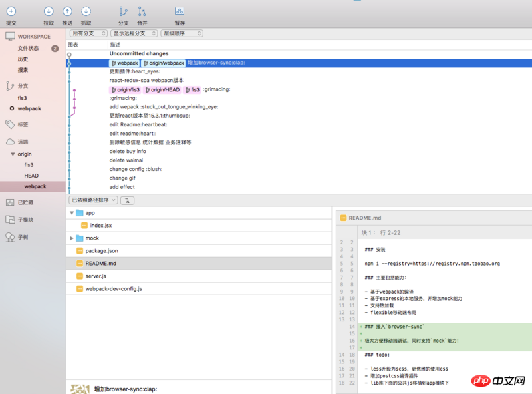Click the Fetch (抓取) toolbar icon
Screen dimensions: 532x394
86,11
